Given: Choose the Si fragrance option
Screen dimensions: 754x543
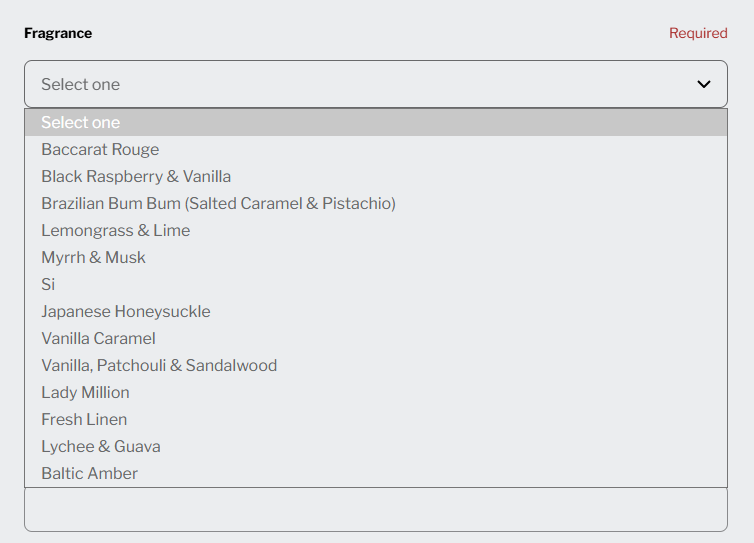Looking at the screenshot, I should (48, 284).
